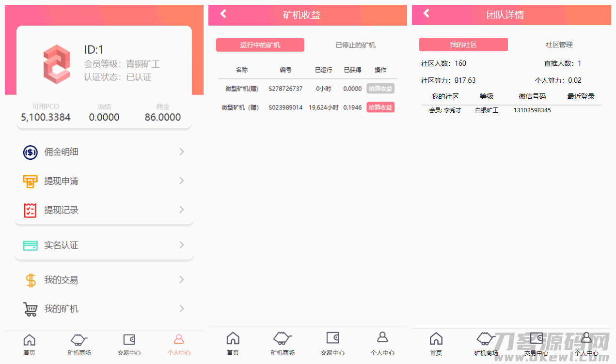Go back using arrow in 矿机收益 header
The height and width of the screenshot is (364, 616).
click(223, 14)
